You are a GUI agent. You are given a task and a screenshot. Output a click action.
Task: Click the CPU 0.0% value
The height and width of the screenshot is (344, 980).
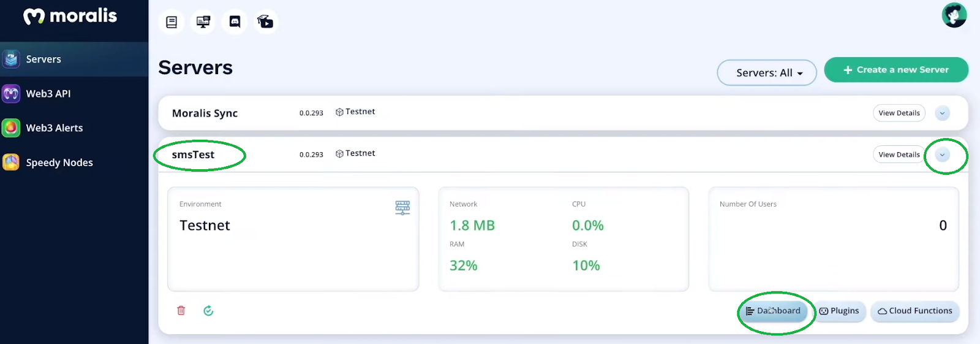click(588, 226)
